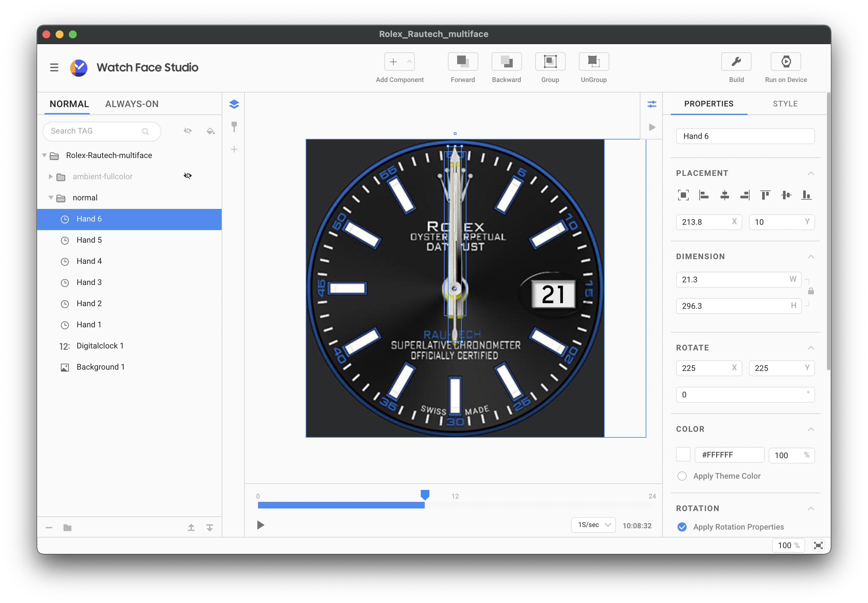Image resolution: width=868 pixels, height=603 pixels.
Task: Click the Build wrench icon
Action: (736, 61)
